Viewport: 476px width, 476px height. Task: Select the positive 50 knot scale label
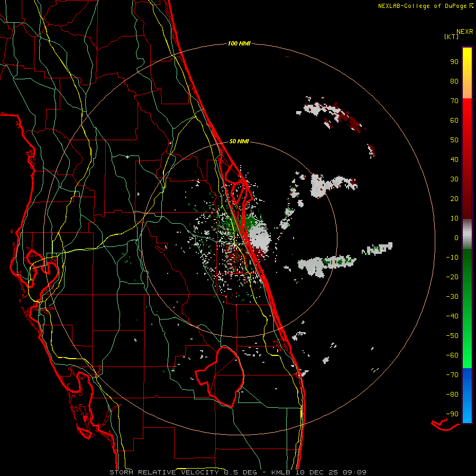click(x=454, y=140)
